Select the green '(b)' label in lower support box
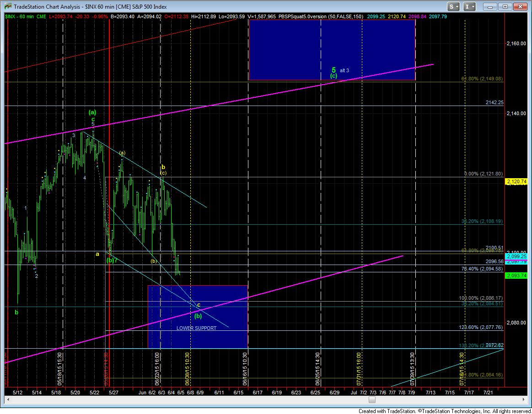 198,316
